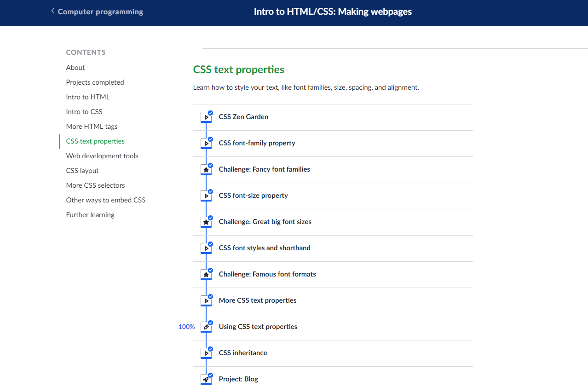Click rocket icon beside Project: Blog
This screenshot has height=392, width=588.
[206, 380]
